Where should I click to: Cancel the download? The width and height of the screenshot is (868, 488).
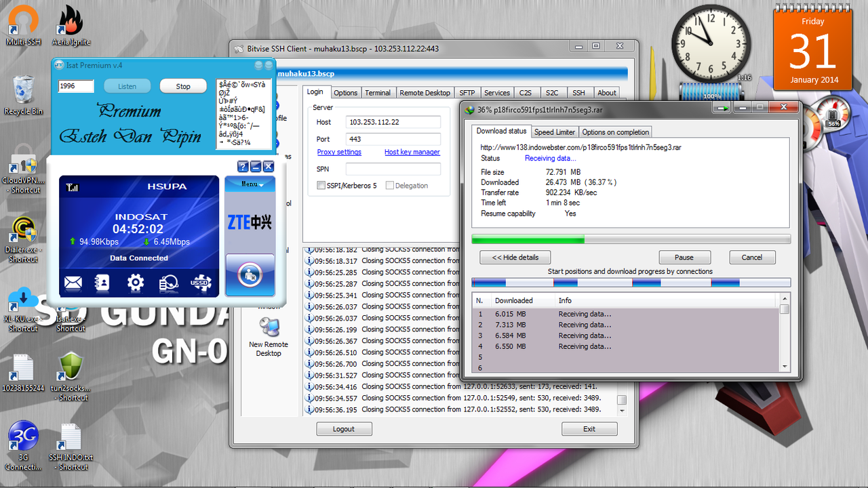(x=752, y=258)
